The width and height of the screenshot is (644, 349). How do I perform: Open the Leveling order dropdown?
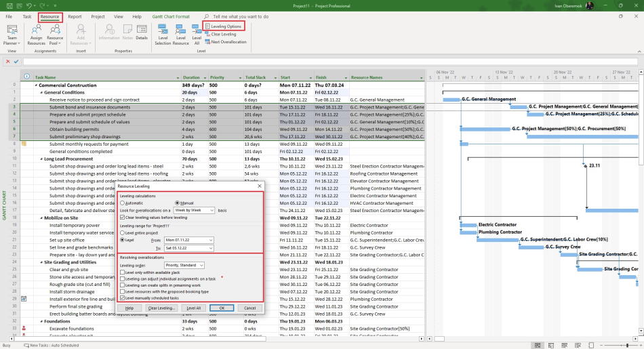[184, 265]
